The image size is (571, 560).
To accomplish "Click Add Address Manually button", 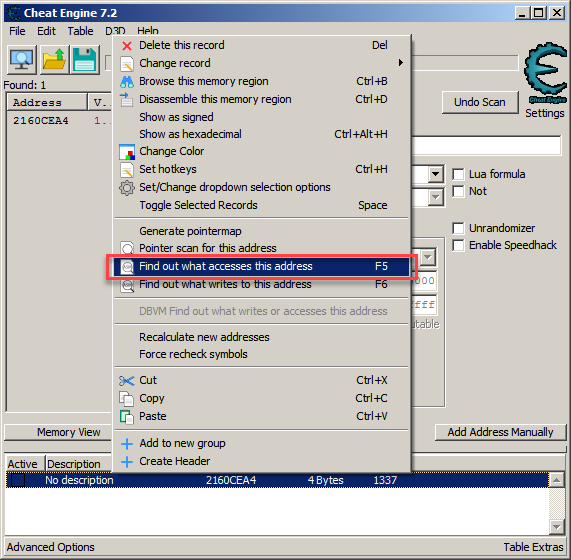I will click(x=500, y=432).
